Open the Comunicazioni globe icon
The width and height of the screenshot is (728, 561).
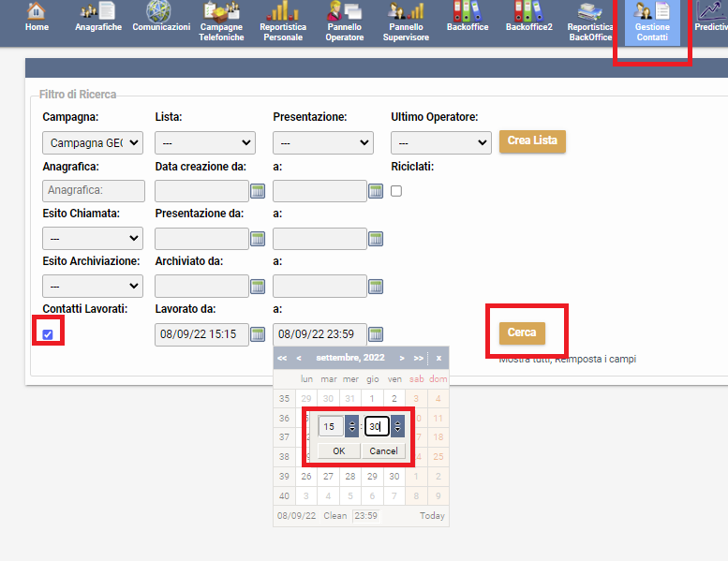160,19
